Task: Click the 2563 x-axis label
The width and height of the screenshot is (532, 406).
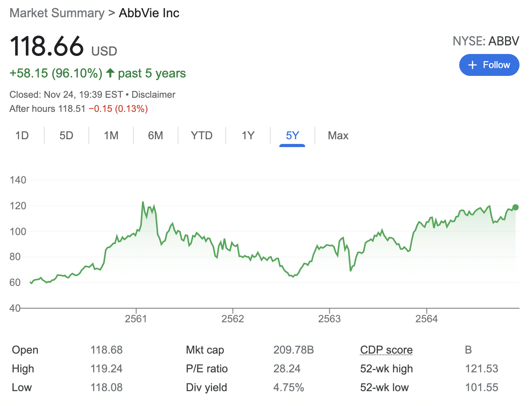Action: 329,319
